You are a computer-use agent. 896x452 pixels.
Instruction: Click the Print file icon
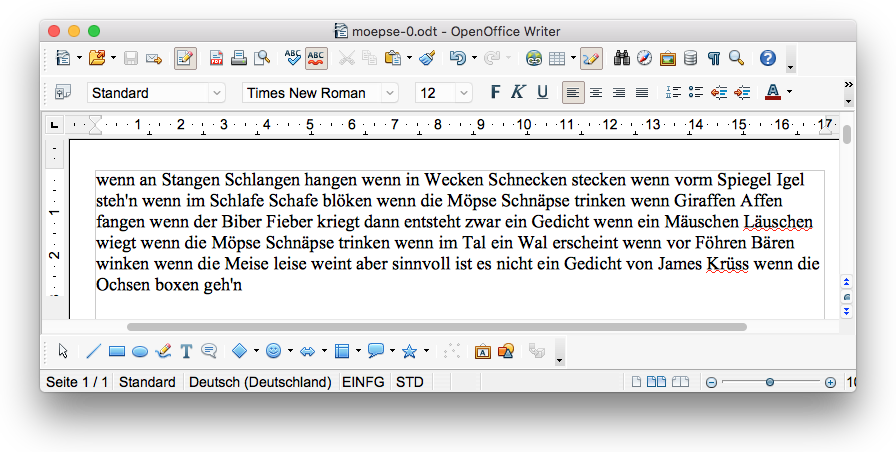239,58
